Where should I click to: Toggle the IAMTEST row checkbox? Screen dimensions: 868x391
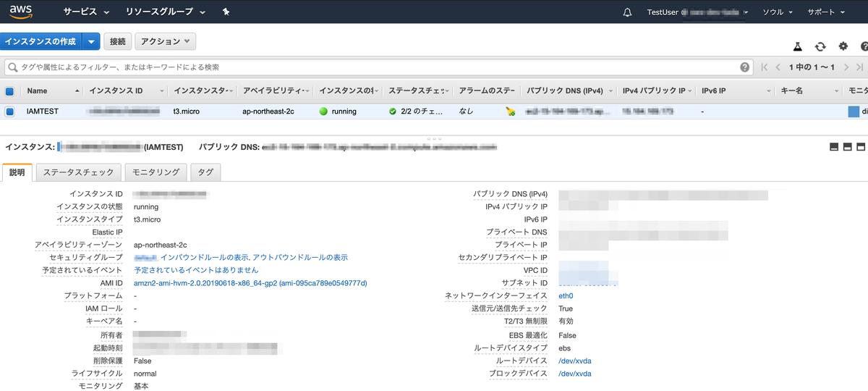[9, 112]
